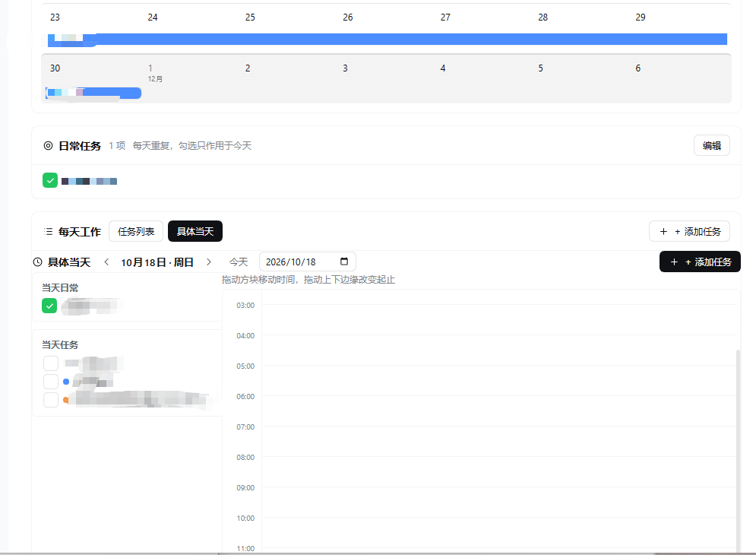756x555 pixels.
Task: Click the list icon beside 每天工作
Action: [x=48, y=232]
